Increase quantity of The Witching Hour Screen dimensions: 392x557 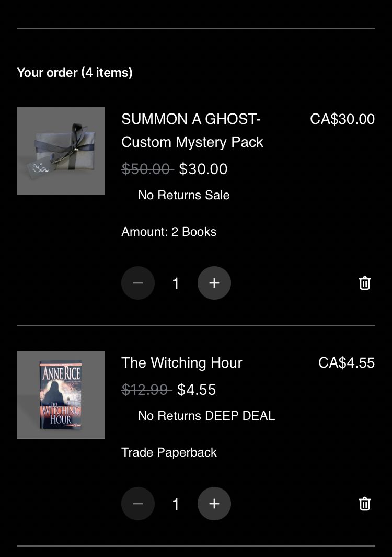click(214, 504)
